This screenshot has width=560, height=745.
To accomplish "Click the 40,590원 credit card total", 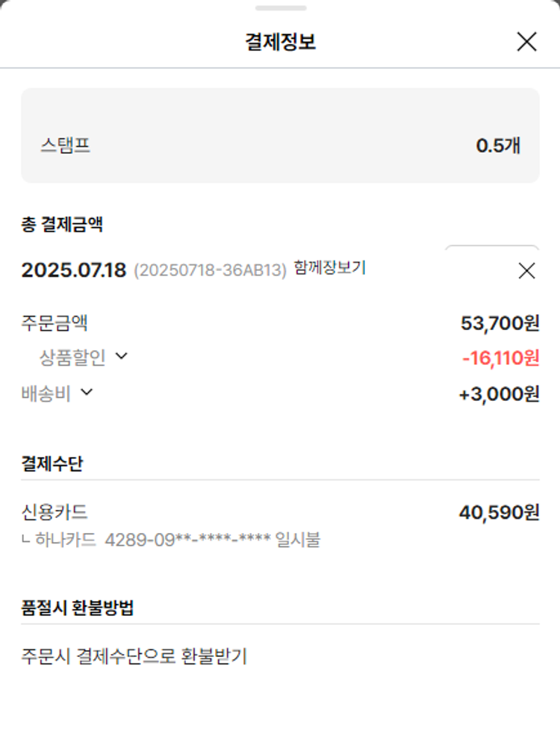I will pyautogui.click(x=499, y=513).
